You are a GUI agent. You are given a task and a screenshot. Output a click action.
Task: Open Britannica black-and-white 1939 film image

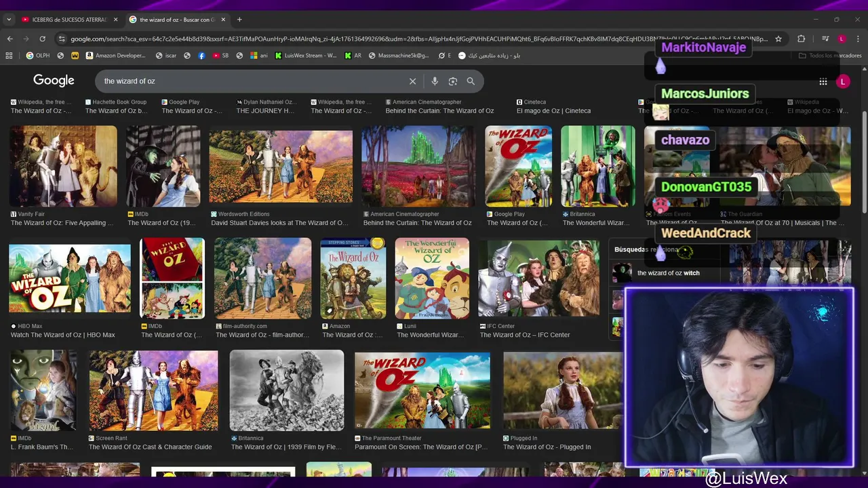click(x=287, y=390)
